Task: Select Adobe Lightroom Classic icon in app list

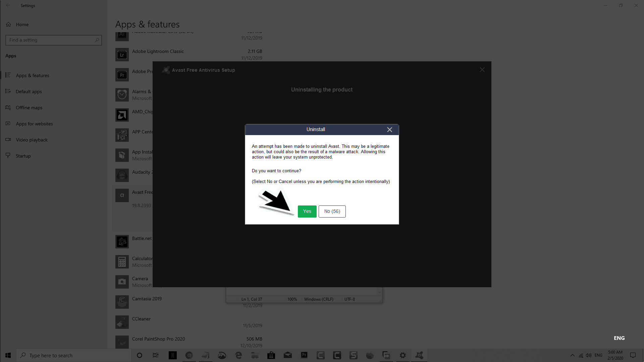Action: 122,55
